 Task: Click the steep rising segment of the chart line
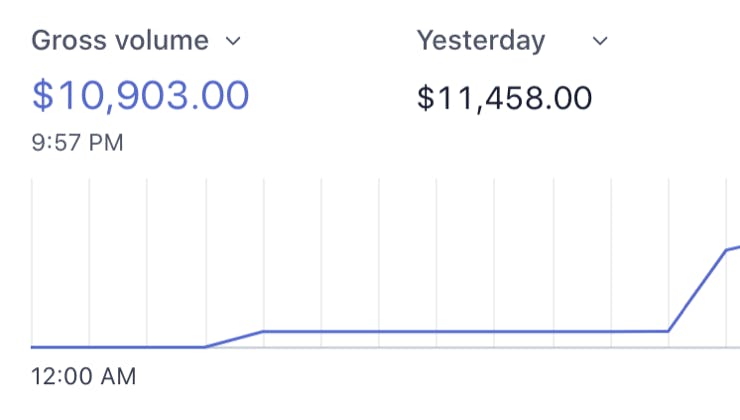[697, 290]
